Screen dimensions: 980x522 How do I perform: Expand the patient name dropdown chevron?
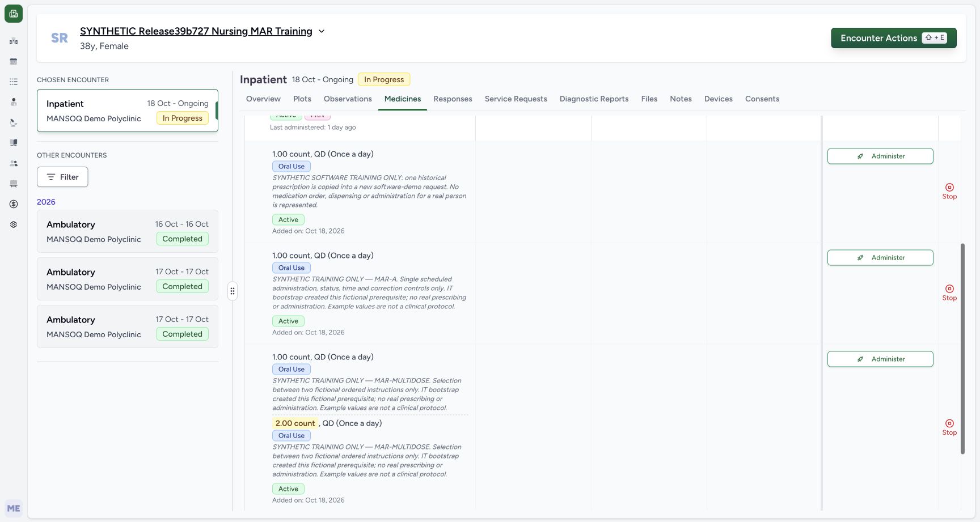[x=322, y=31]
